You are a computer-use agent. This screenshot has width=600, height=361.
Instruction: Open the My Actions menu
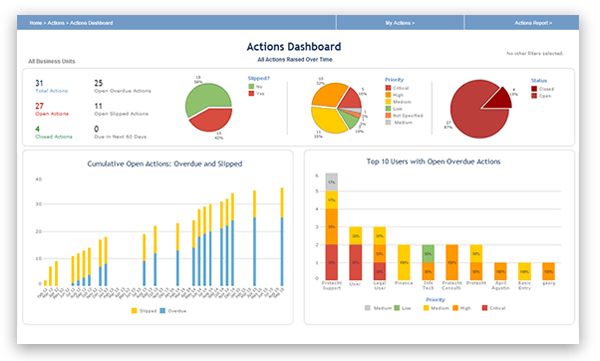pos(400,23)
